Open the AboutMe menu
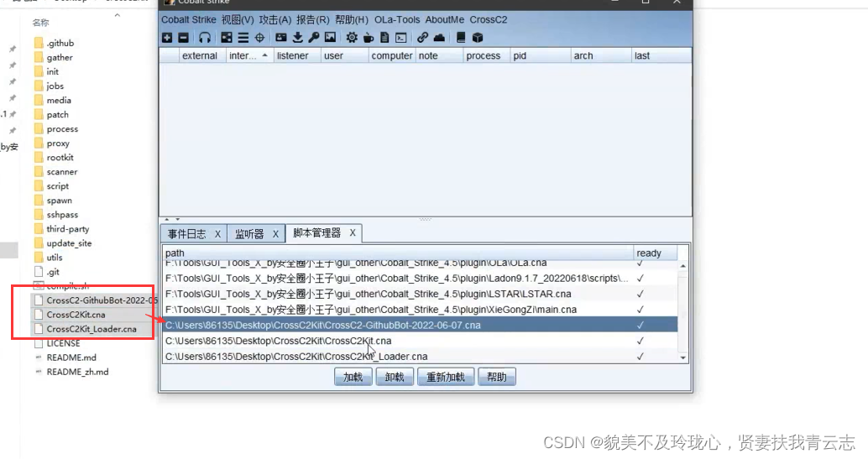868x459 pixels. click(445, 20)
